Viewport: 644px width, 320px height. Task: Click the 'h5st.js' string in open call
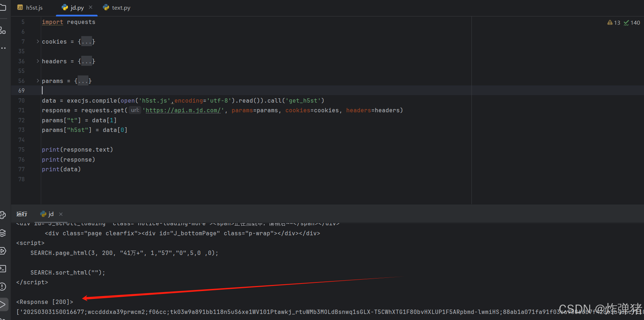155,100
